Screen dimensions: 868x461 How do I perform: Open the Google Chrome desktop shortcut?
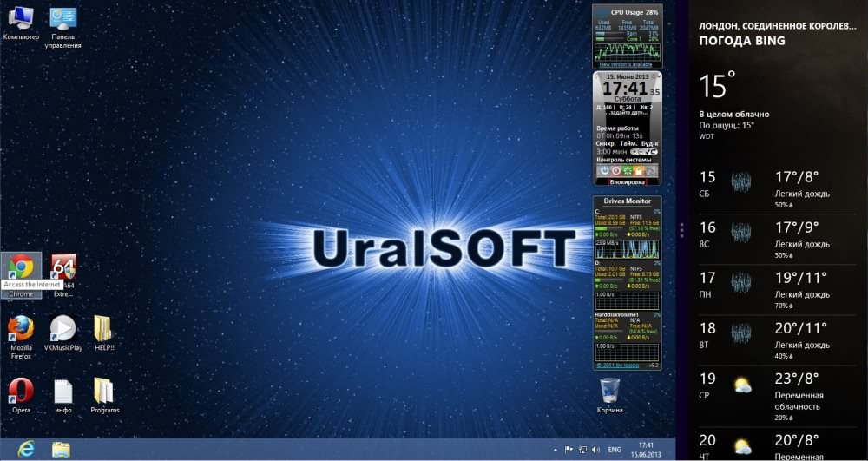[x=21, y=267]
